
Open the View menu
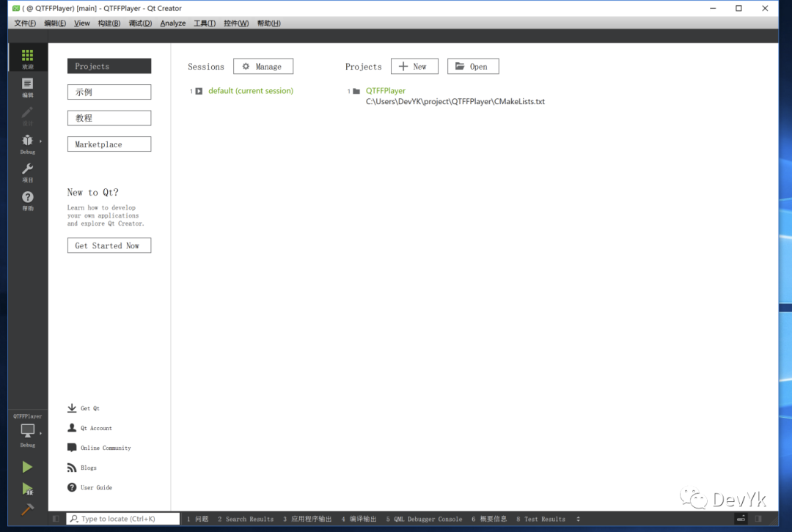coord(82,23)
